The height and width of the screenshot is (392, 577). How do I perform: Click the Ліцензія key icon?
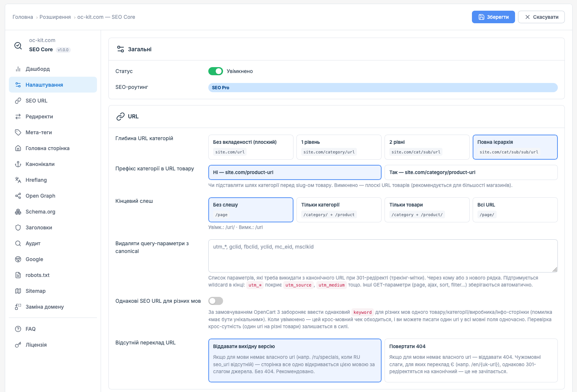pos(18,345)
